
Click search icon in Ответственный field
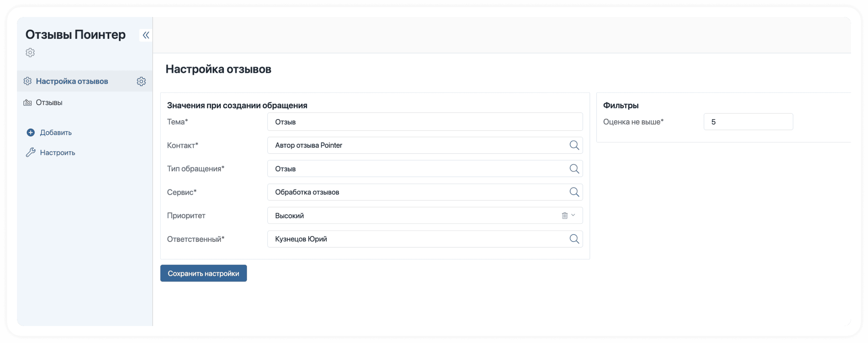(574, 239)
